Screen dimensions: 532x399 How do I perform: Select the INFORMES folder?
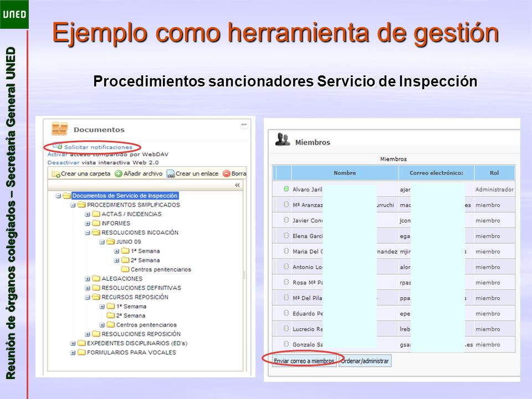116,223
